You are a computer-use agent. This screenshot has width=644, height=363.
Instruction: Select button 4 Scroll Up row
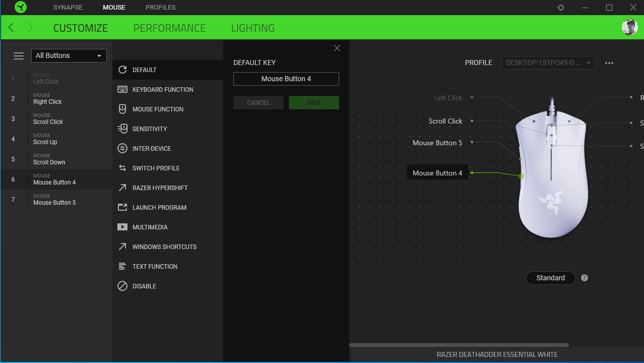pyautogui.click(x=56, y=139)
